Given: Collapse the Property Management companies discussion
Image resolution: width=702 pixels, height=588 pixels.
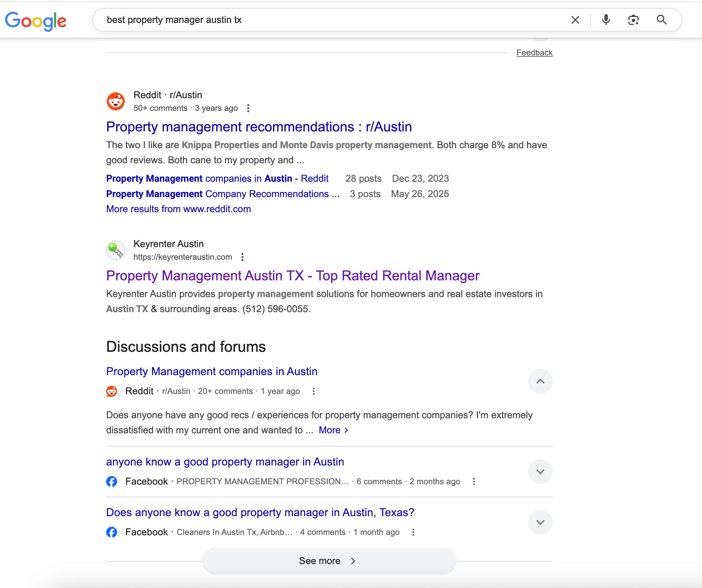Looking at the screenshot, I should tap(540, 381).
